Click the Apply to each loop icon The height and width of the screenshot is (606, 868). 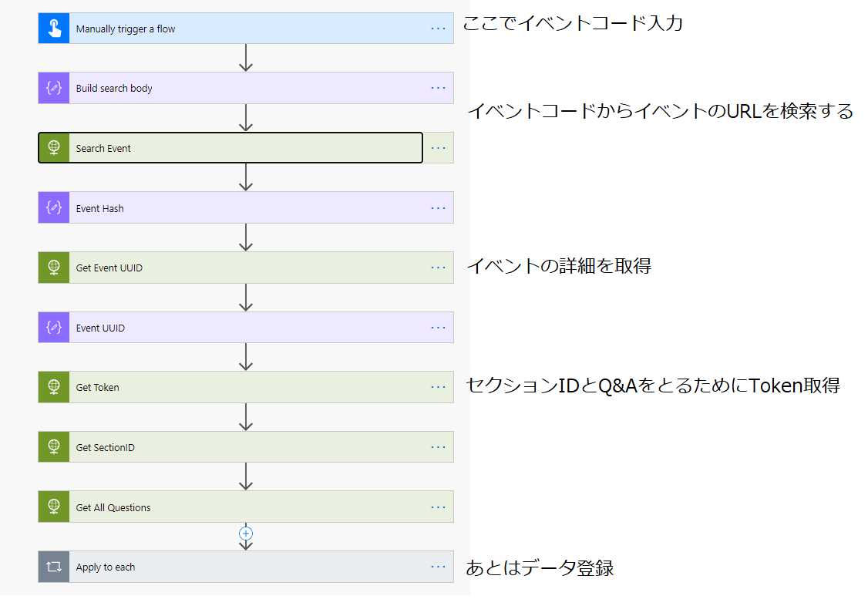pyautogui.click(x=54, y=567)
